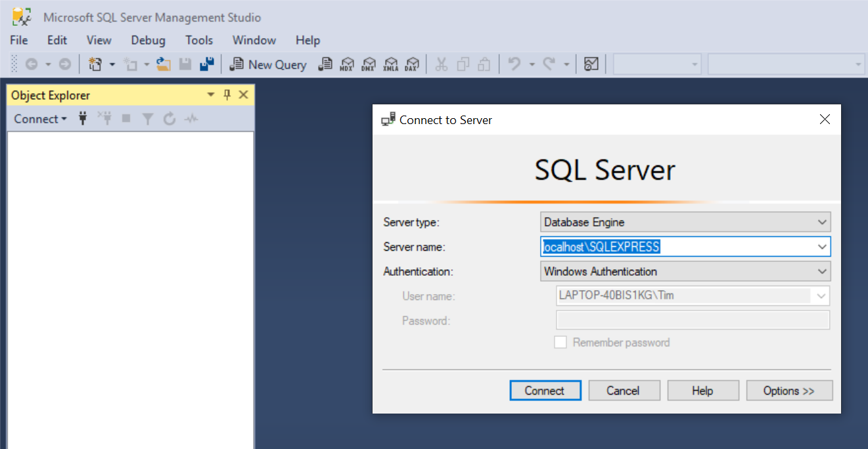
Task: Open the Activity Monitor icon
Action: point(591,64)
